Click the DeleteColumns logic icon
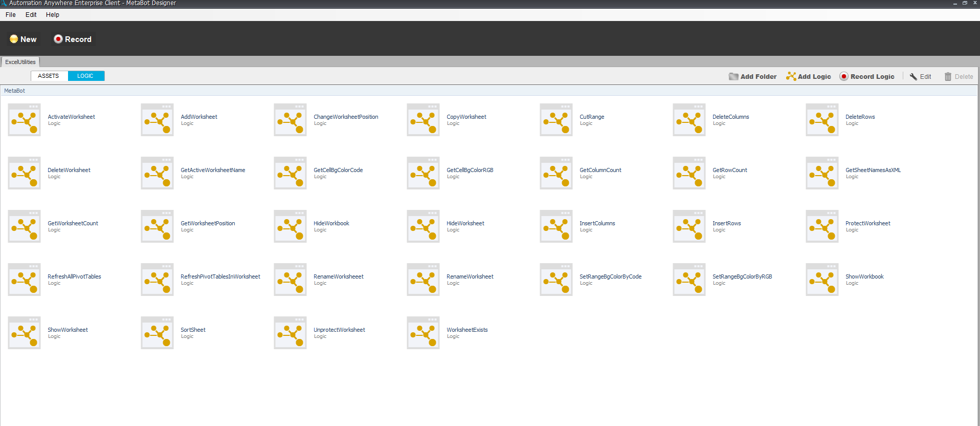Image resolution: width=980 pixels, height=426 pixels. pos(689,120)
